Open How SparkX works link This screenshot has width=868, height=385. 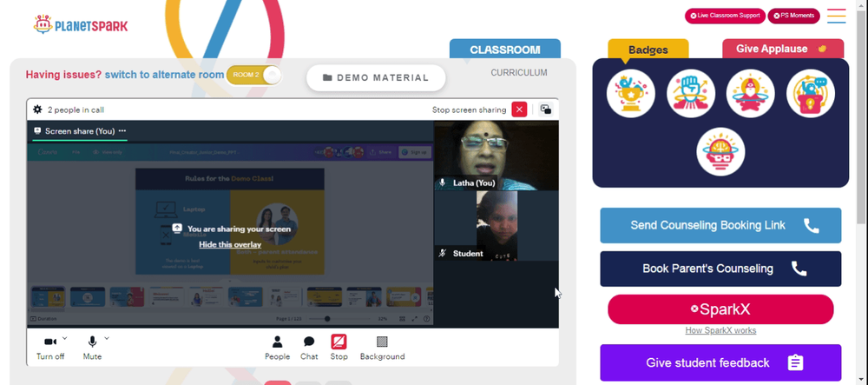coord(720,330)
